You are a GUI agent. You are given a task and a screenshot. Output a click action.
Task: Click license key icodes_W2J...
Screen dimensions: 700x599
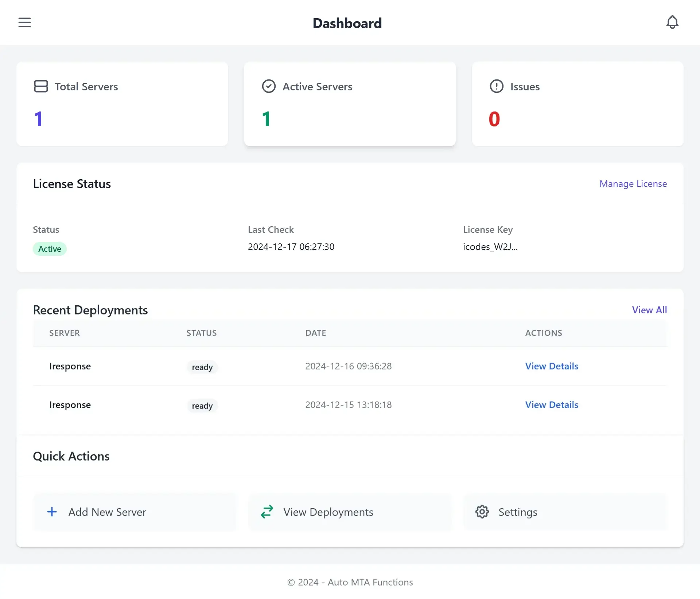click(490, 247)
